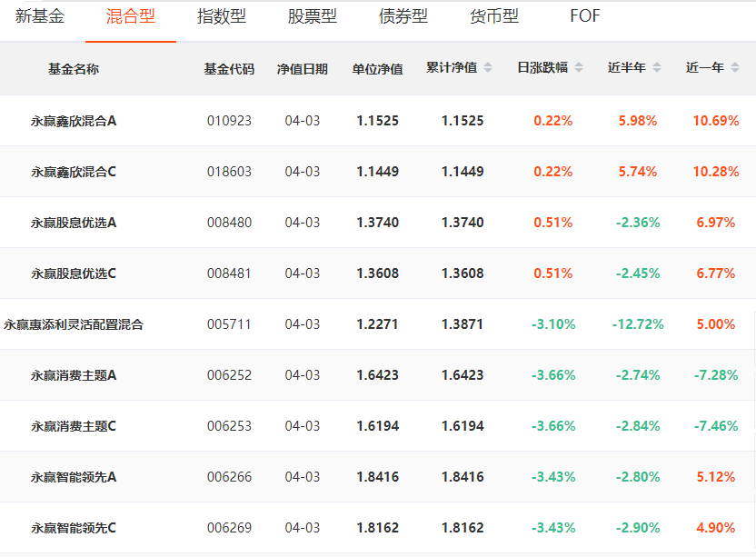756x557 pixels.
Task: Click the 10.28% one-year return
Action: point(716,172)
